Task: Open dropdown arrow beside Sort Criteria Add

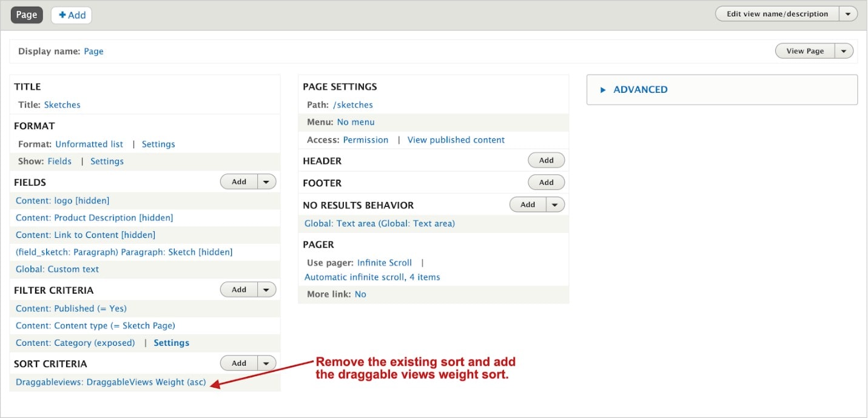Action: (x=267, y=363)
